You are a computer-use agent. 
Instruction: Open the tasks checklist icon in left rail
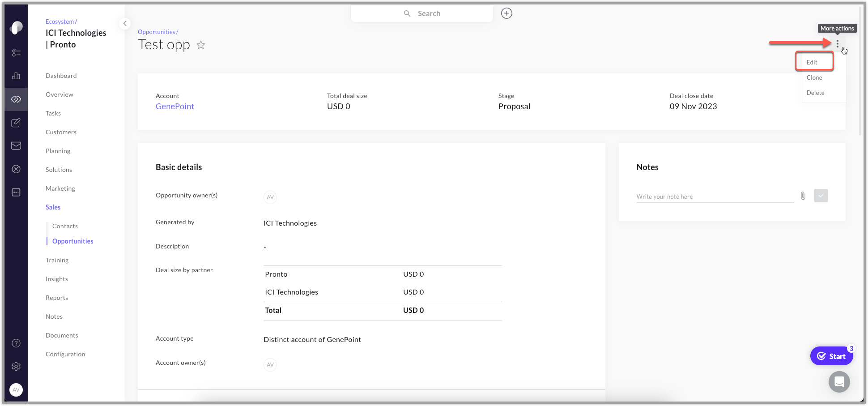[16, 53]
